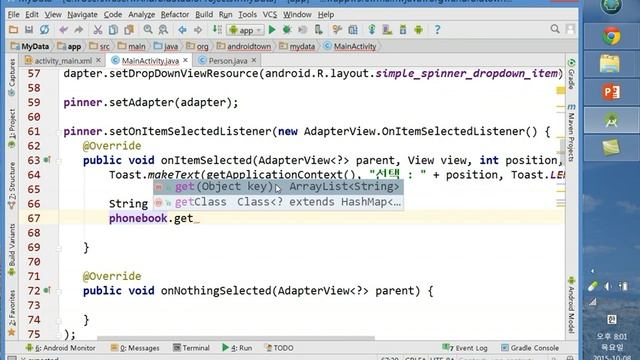This screenshot has height=360, width=640.
Task: Open TODO tool window
Action: point(279,348)
